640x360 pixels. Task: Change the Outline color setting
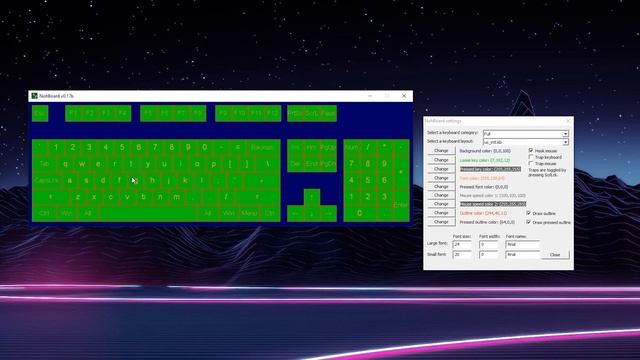pyautogui.click(x=441, y=213)
